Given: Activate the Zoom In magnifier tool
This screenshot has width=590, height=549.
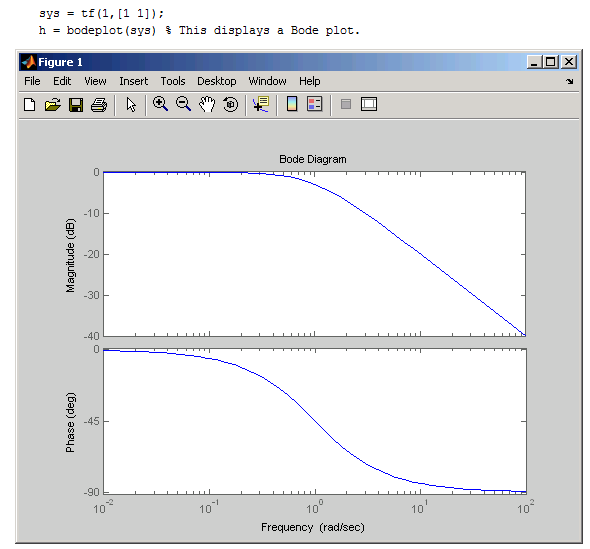Looking at the screenshot, I should click(160, 104).
